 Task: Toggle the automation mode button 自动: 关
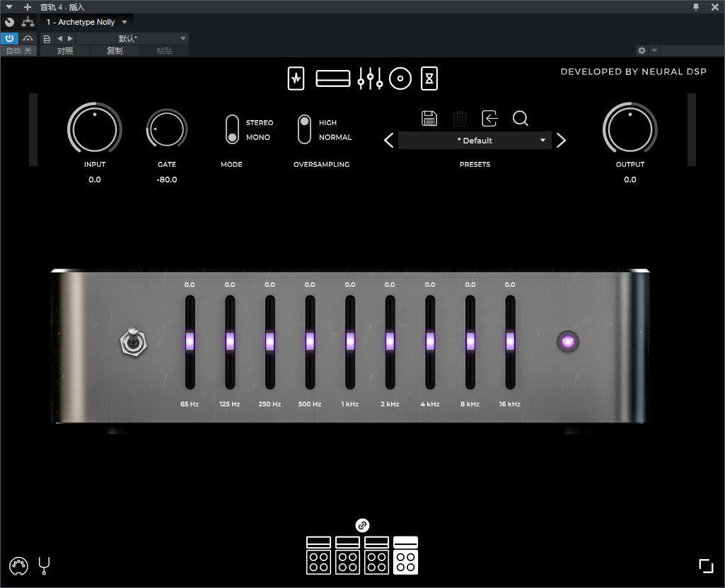(x=18, y=51)
